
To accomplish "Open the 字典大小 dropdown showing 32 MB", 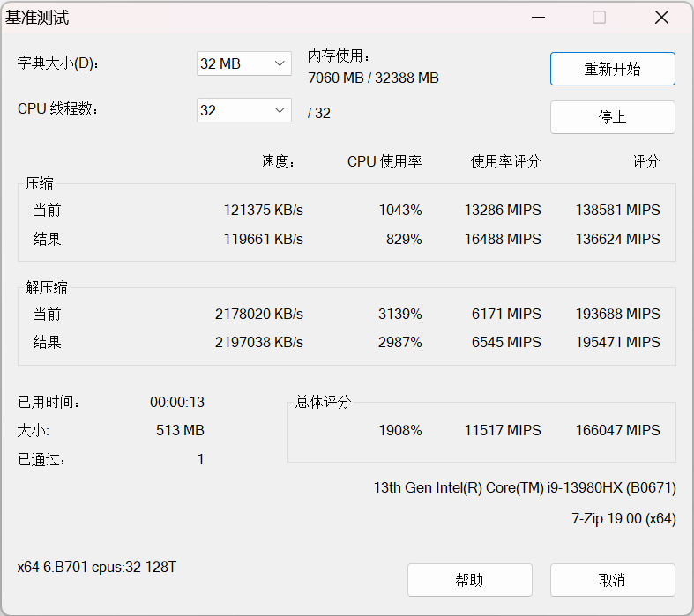I will point(243,63).
